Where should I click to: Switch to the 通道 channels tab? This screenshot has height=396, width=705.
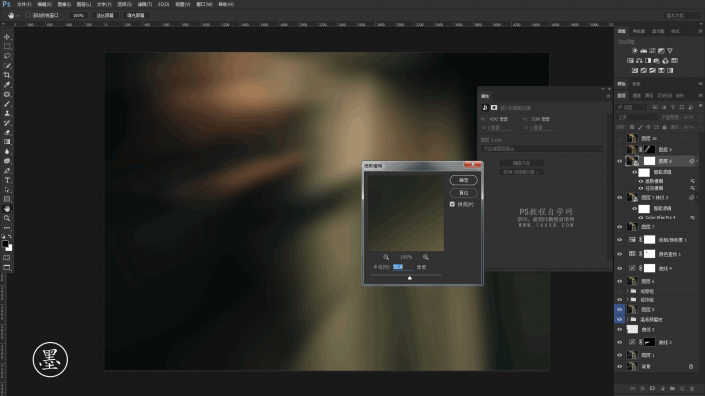(x=637, y=95)
